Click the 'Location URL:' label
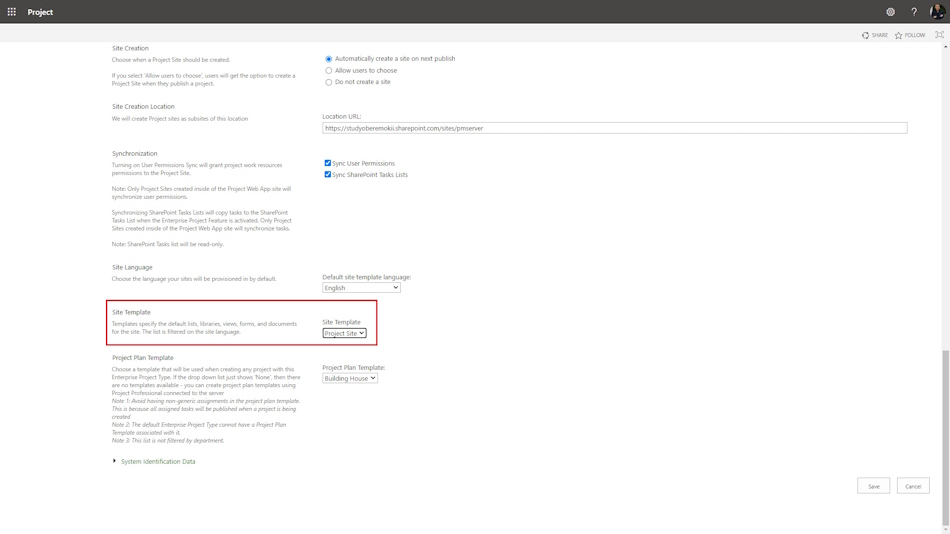950x534 pixels. click(342, 116)
